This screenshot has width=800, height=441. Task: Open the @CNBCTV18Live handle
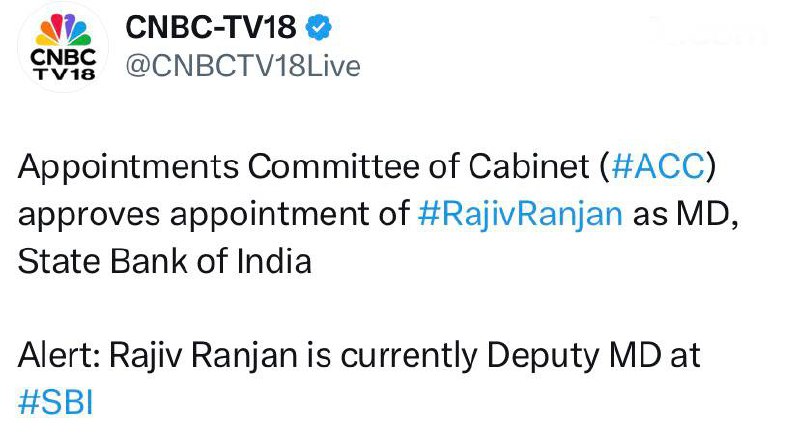[x=241, y=66]
